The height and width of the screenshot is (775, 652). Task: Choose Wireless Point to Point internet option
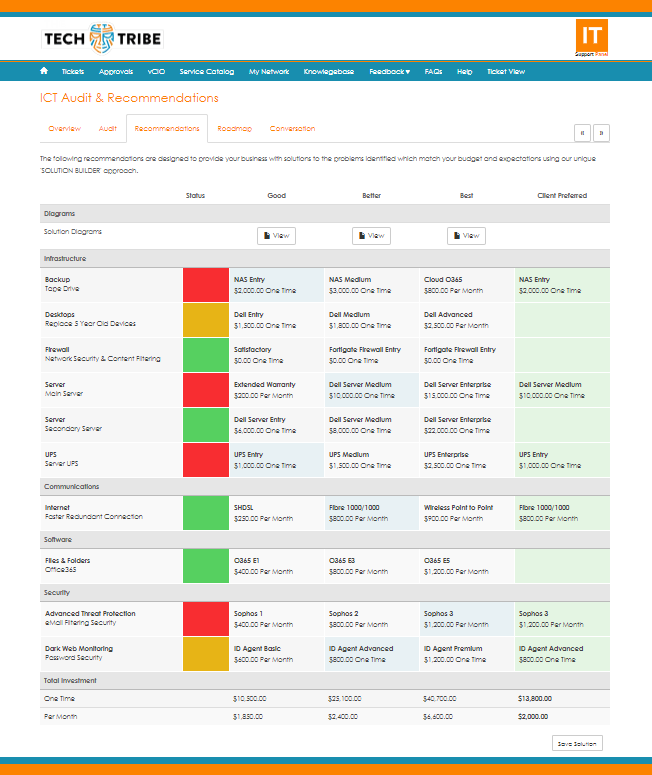[x=466, y=513]
